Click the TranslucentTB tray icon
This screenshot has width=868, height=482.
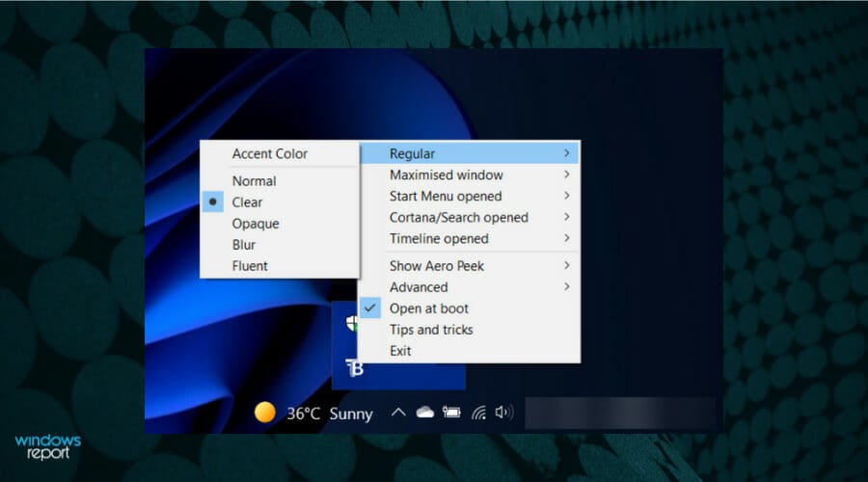click(x=353, y=371)
